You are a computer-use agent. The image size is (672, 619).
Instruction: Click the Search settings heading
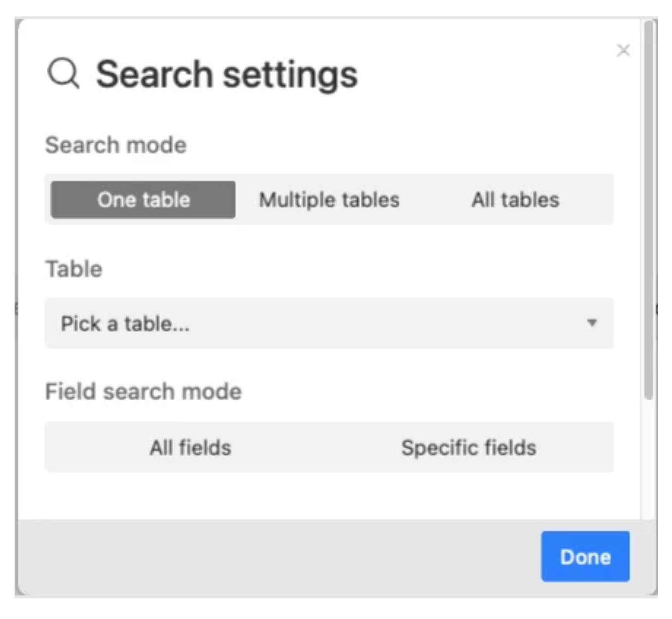(227, 74)
